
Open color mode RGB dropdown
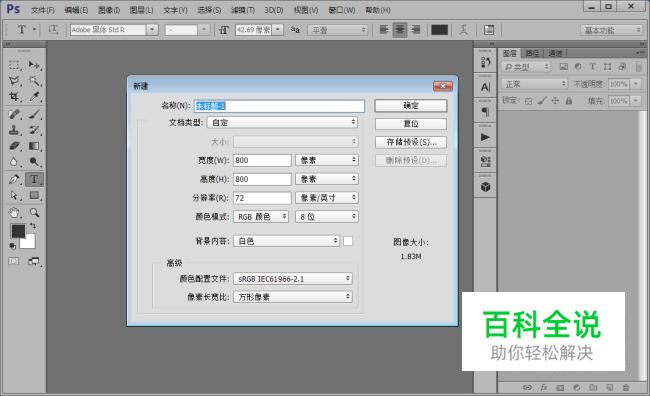point(261,216)
